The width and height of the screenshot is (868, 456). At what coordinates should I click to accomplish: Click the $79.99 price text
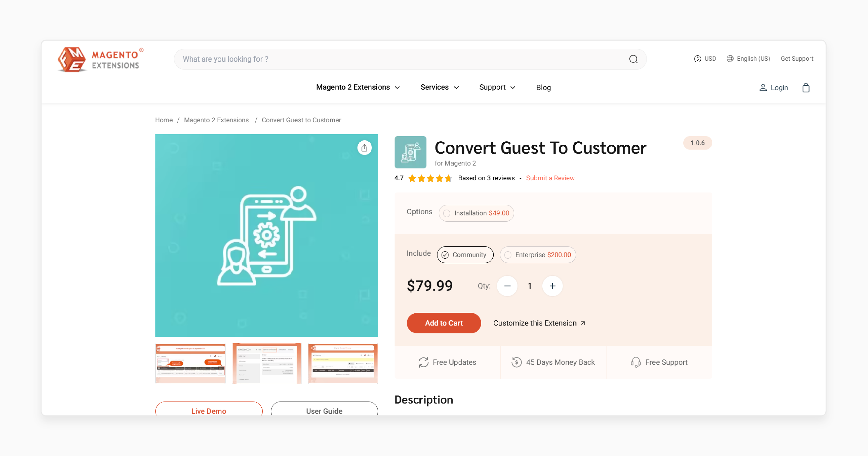click(x=430, y=286)
